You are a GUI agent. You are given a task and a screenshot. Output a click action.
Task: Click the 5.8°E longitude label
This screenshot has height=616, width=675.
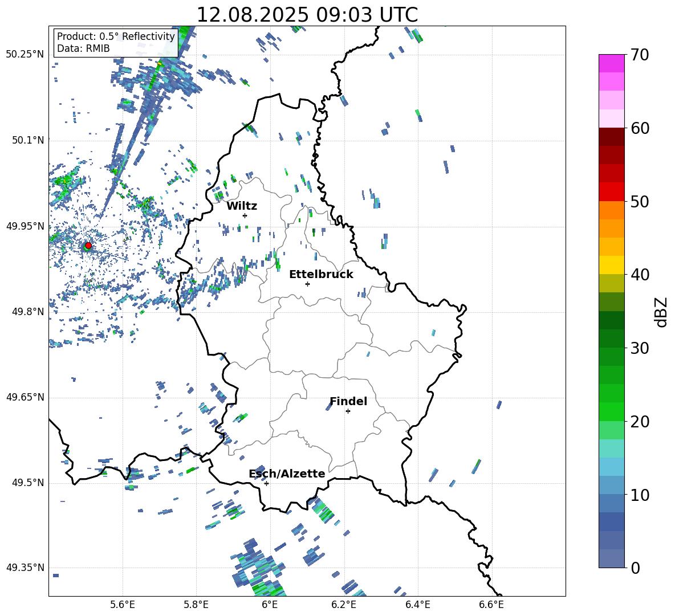(196, 605)
